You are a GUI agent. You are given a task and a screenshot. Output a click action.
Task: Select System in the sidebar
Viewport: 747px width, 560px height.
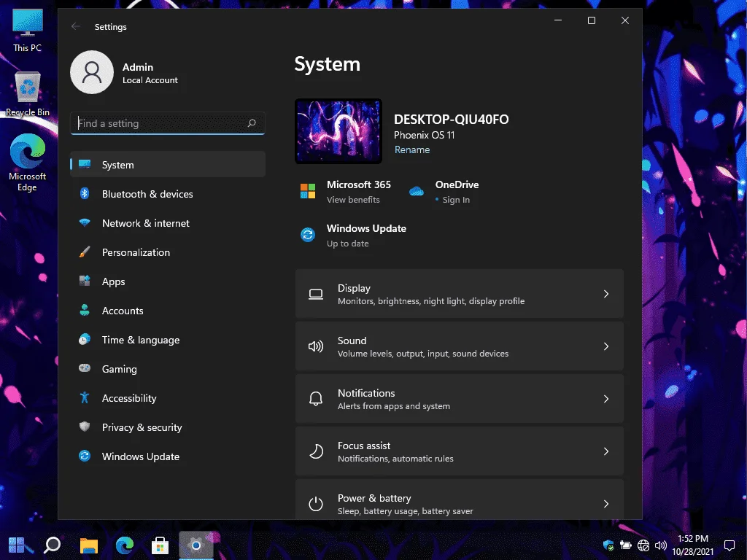pos(167,164)
